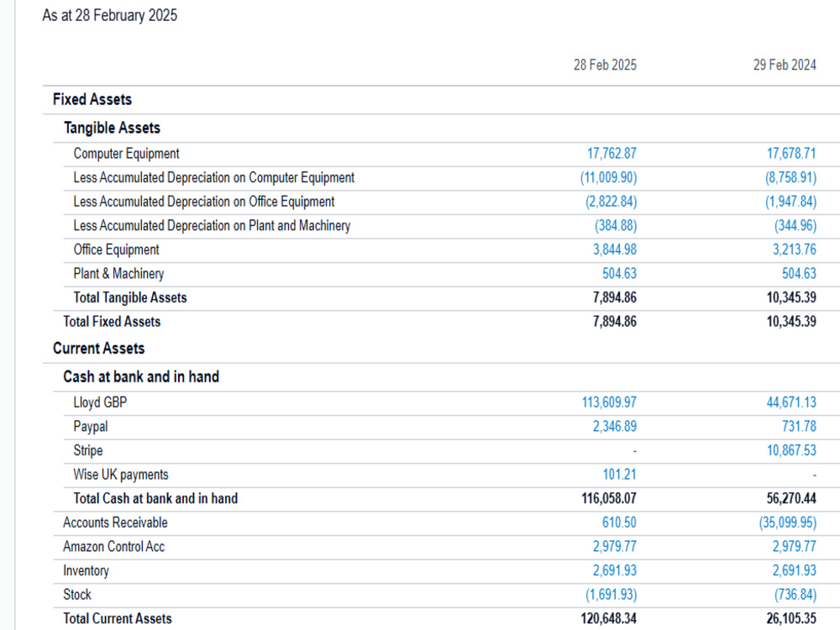Click Accounts Receivable 2025 amount 610.50

click(619, 522)
